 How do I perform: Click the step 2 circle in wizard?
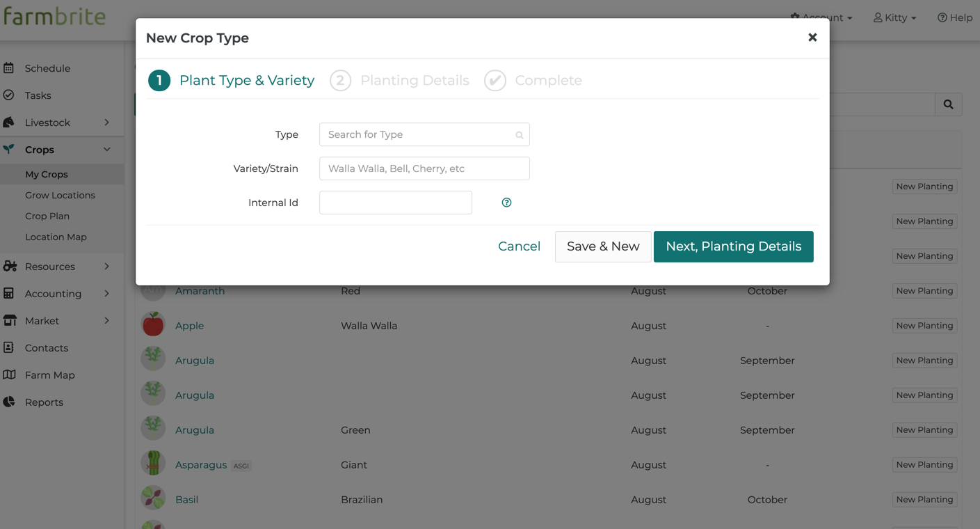[x=340, y=81]
